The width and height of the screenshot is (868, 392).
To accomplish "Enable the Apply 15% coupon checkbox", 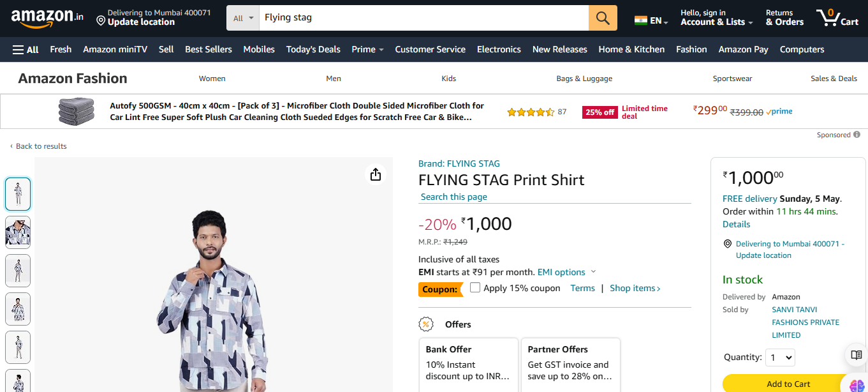I will [x=475, y=287].
